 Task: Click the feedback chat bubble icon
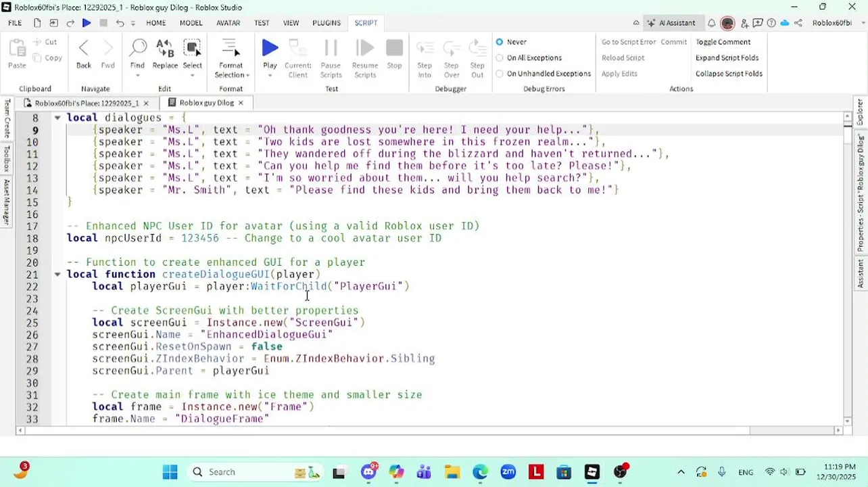tap(758, 23)
